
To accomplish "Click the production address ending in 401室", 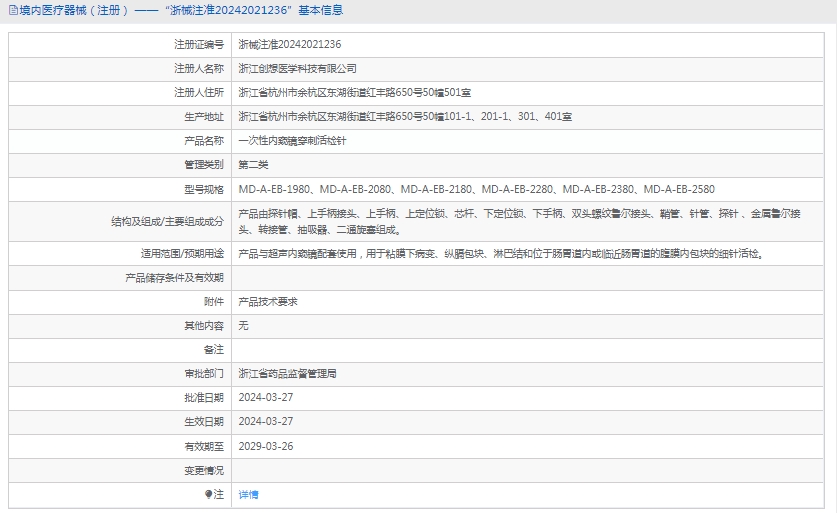I will [405, 117].
